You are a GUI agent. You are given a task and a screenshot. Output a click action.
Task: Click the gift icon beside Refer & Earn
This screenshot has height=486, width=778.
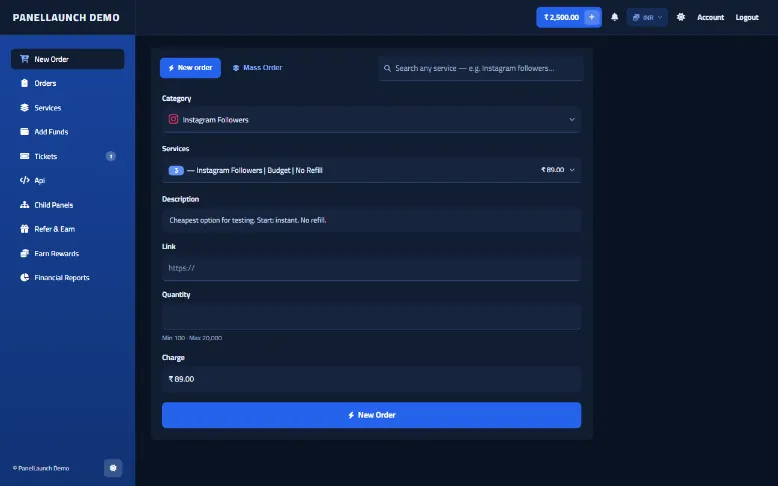click(24, 229)
